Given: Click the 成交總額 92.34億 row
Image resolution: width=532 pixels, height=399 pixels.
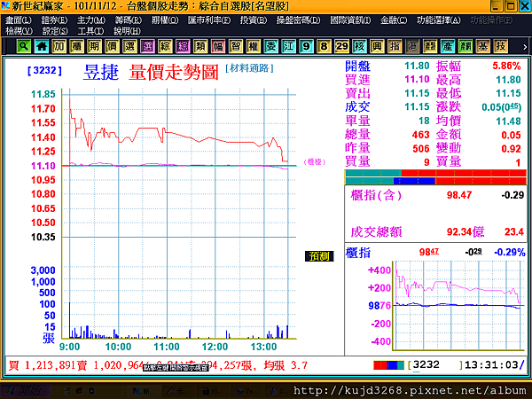Looking at the screenshot, I should coord(437,232).
